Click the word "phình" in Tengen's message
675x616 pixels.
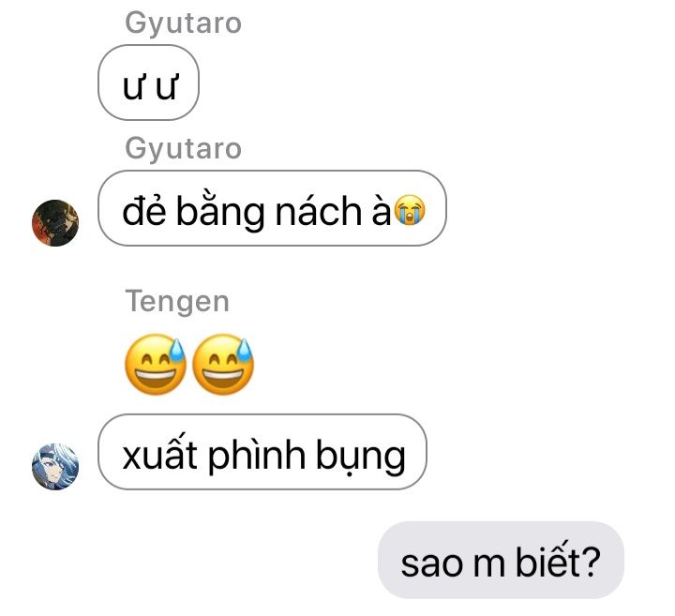tap(257, 456)
